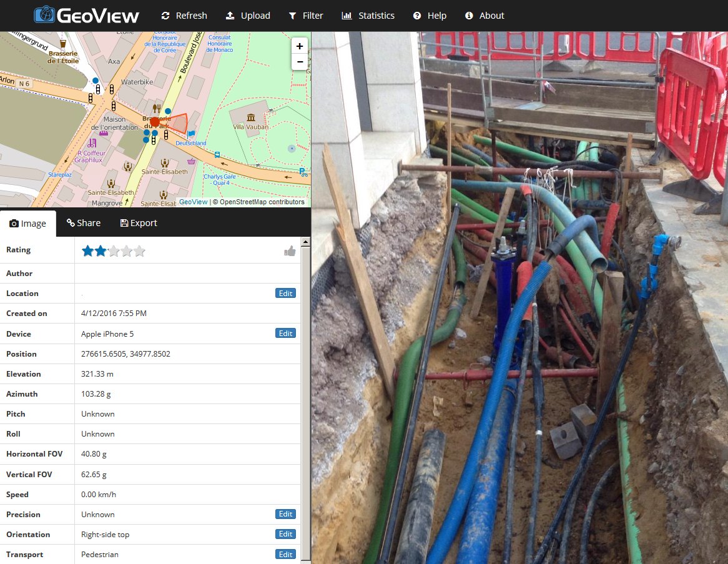Open Statistics via the bar-chart icon
This screenshot has height=564, width=728.
point(347,15)
